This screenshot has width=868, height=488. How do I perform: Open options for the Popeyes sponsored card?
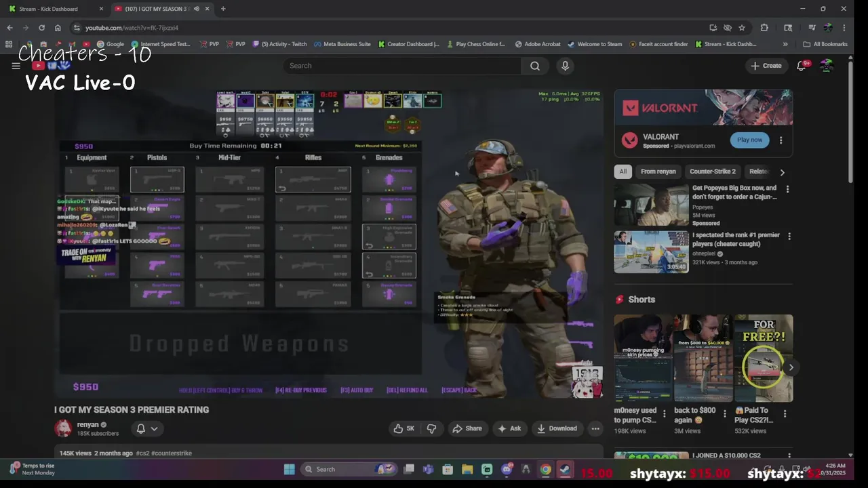click(x=787, y=189)
